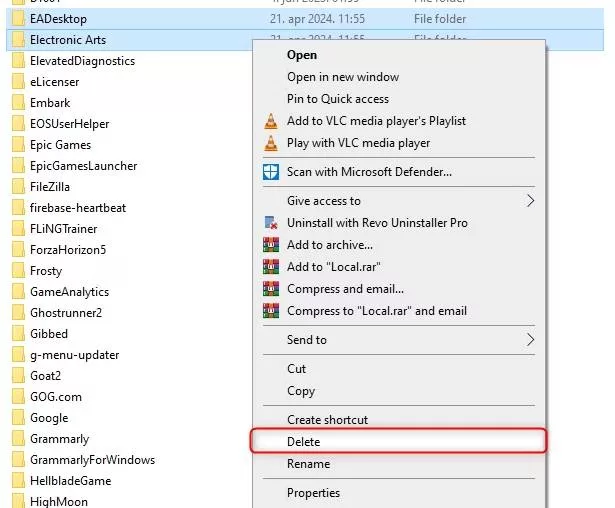Screen dimensions: 615x508
Task: Click WinRAR icon beside Compress and email
Action: (x=271, y=289)
